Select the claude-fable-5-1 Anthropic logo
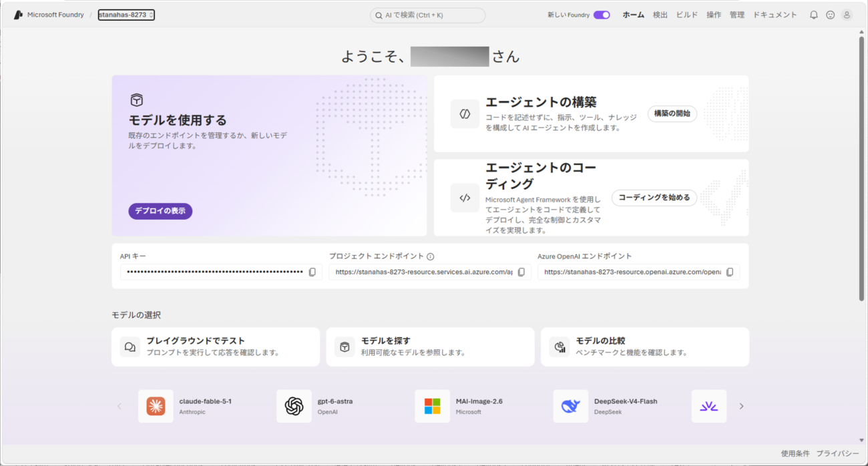 (x=156, y=406)
